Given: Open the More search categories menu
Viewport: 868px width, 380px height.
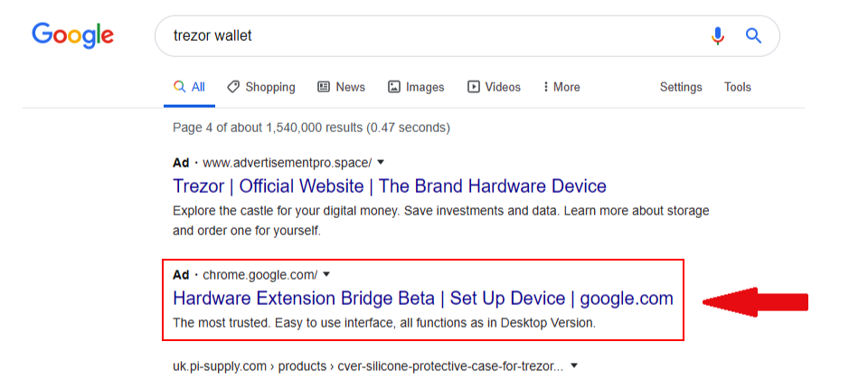Looking at the screenshot, I should click(561, 87).
